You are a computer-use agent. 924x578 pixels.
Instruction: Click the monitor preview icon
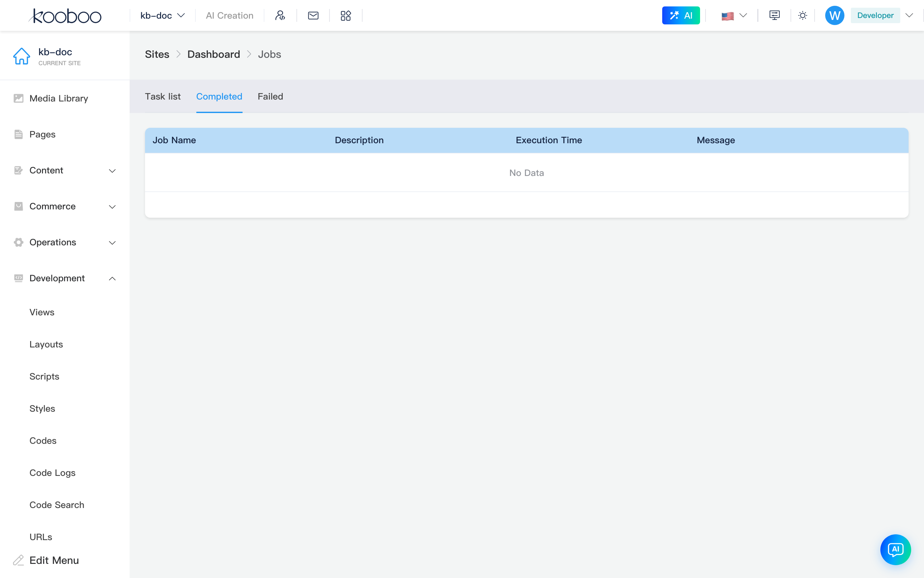[774, 16]
